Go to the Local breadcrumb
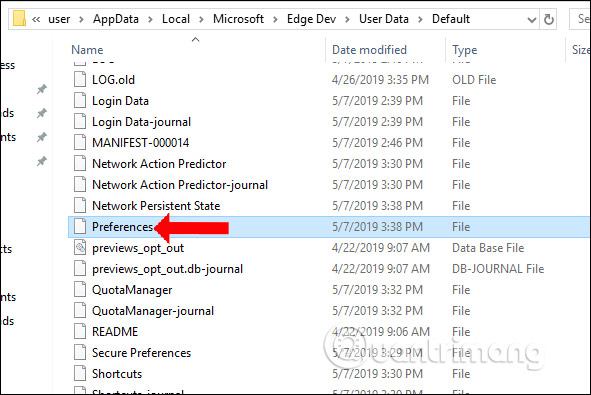591x395 pixels. 176,19
